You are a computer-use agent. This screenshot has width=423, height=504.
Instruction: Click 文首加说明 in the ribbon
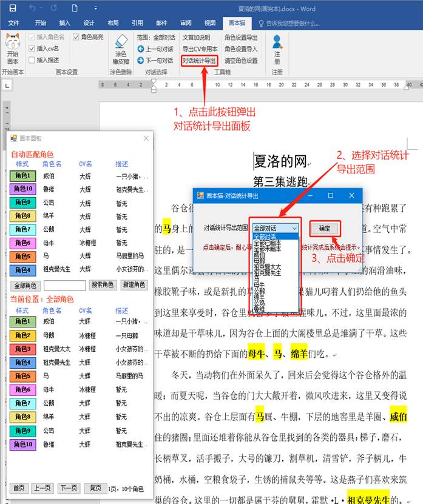point(196,38)
